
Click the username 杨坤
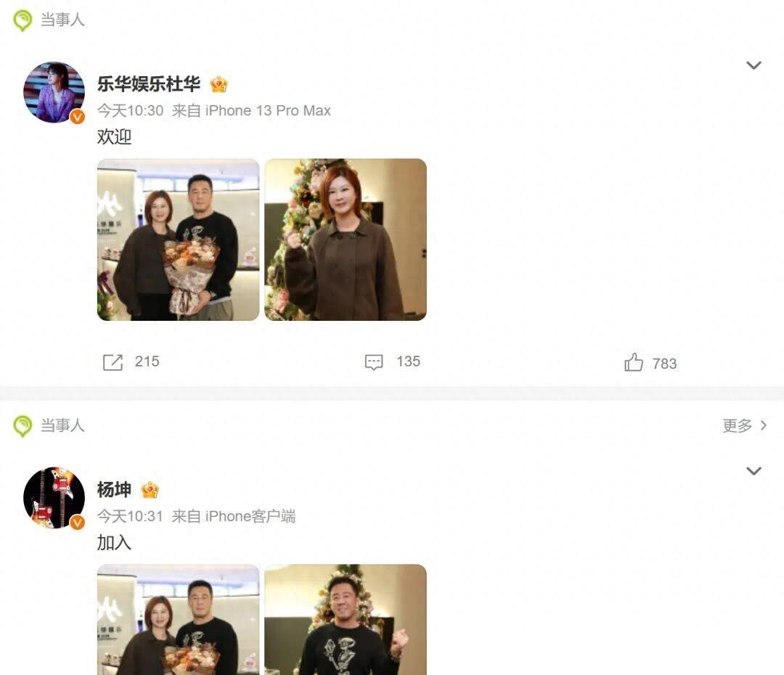(x=114, y=489)
